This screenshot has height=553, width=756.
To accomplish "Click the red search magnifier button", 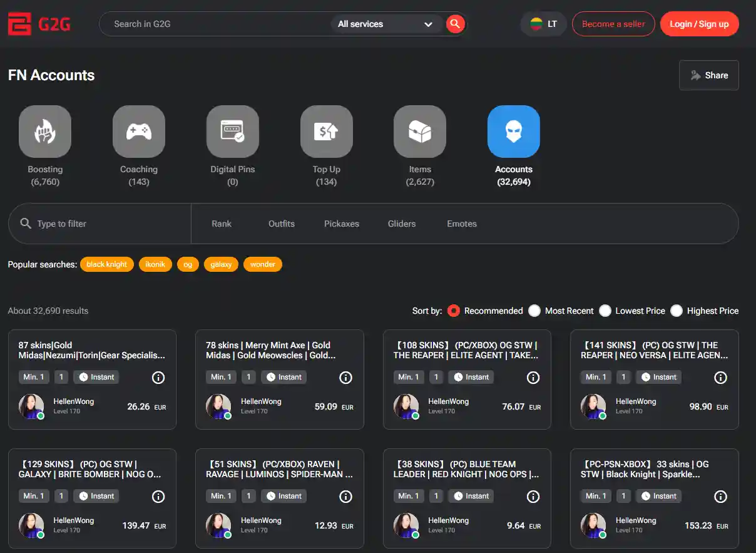I will point(455,24).
